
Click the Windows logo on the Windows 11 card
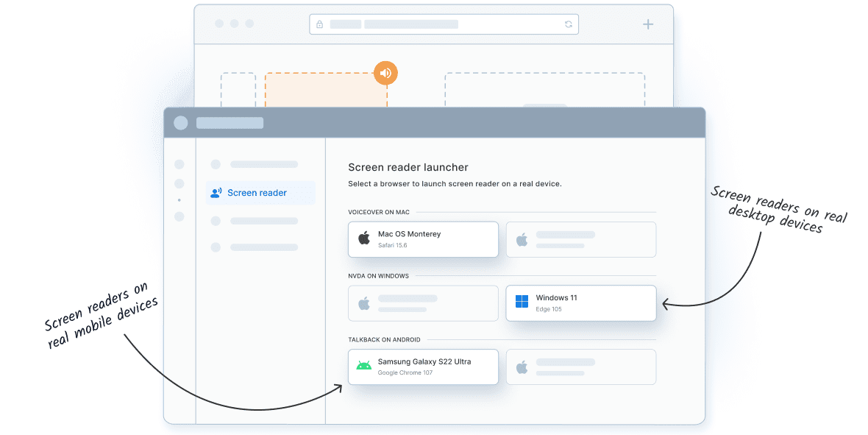tap(523, 300)
